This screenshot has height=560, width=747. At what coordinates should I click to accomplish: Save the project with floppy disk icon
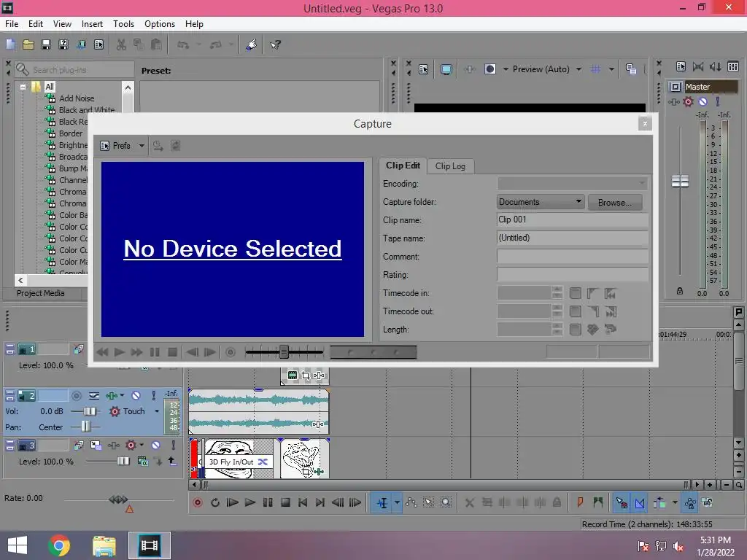[46, 44]
